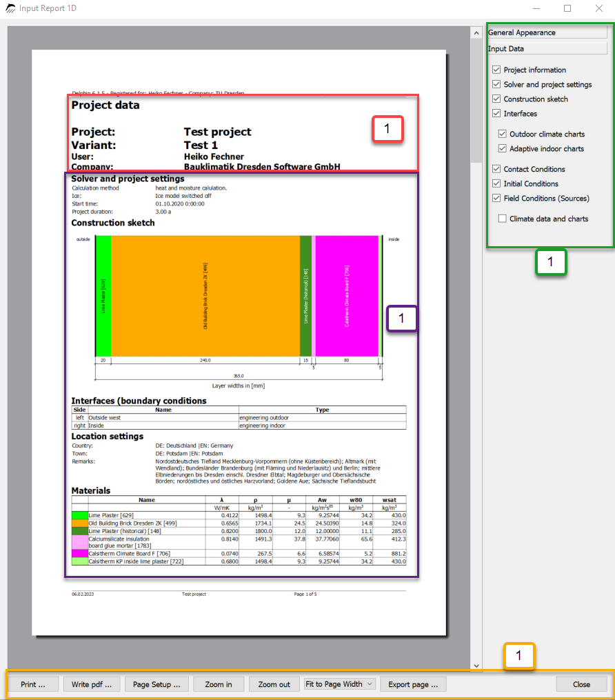Viewport: 615px width, 700px height.
Task: Maximize the Input Report 1D window
Action: pyautogui.click(x=567, y=8)
